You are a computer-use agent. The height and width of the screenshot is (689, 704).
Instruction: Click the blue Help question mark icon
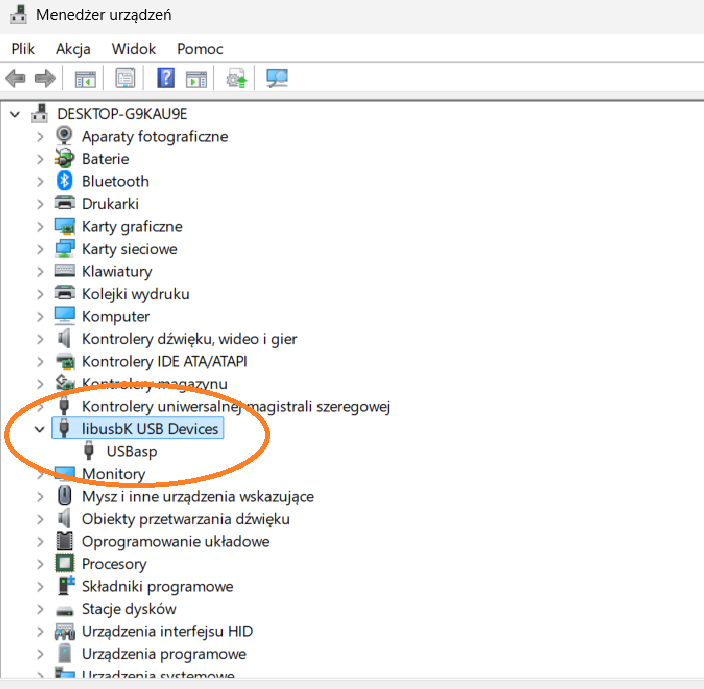[166, 78]
